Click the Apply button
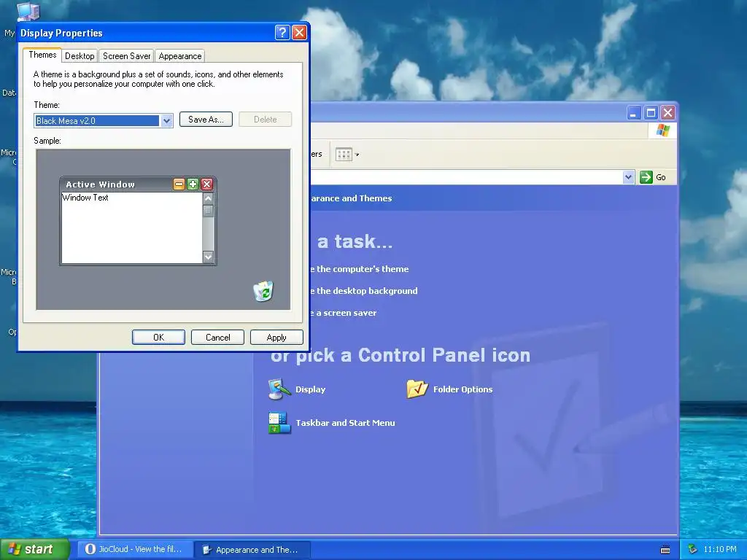 (276, 337)
